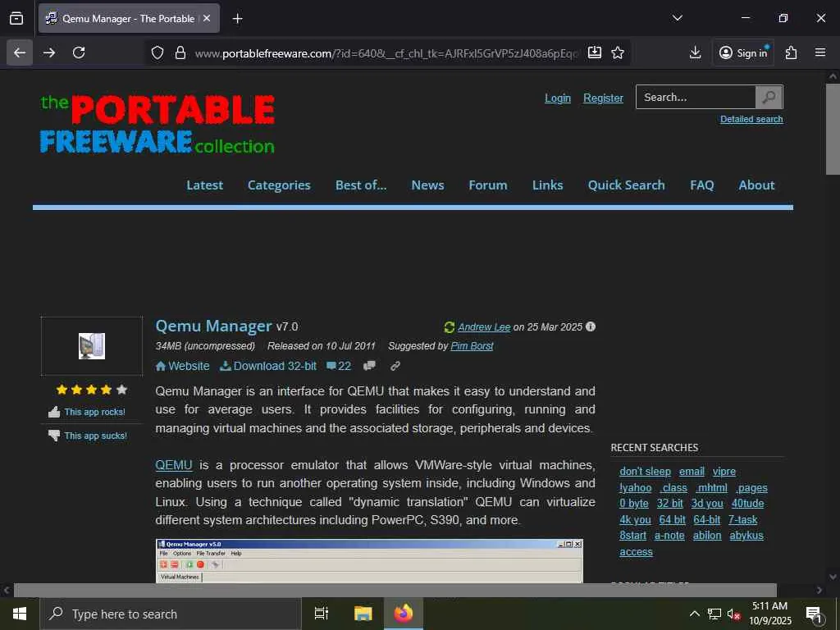
Task: Click the horizontal page scrollbar
Action: click(x=395, y=590)
